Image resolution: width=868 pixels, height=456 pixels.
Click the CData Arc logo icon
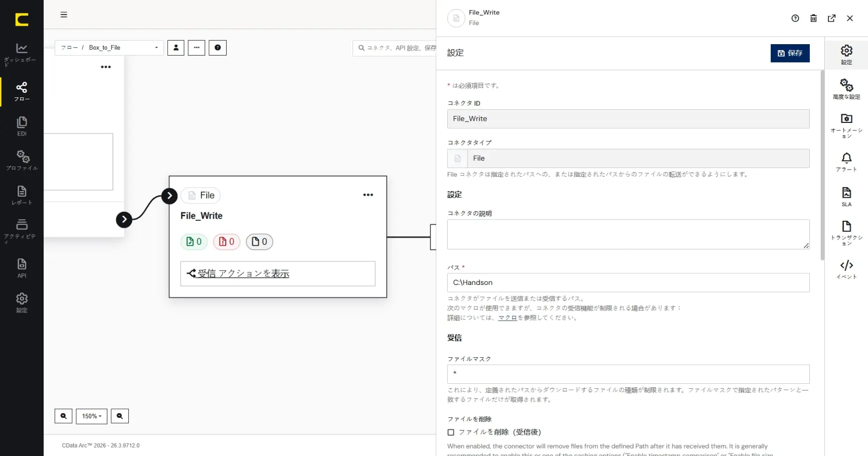22,20
